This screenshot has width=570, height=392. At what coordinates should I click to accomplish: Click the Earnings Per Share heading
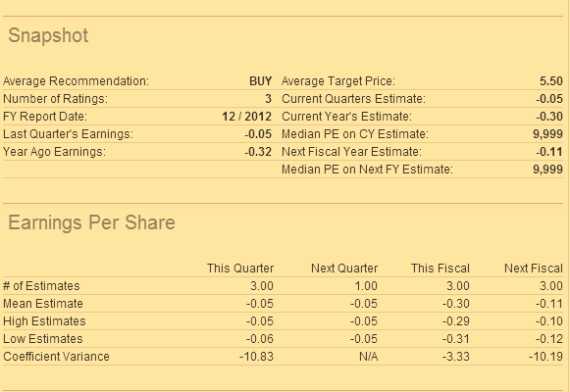pyautogui.click(x=91, y=222)
